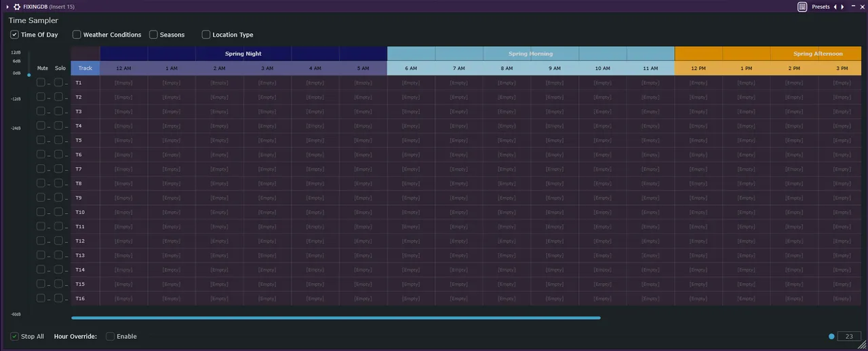Mute track T1 checkbox
The height and width of the screenshot is (351, 868).
[41, 82]
